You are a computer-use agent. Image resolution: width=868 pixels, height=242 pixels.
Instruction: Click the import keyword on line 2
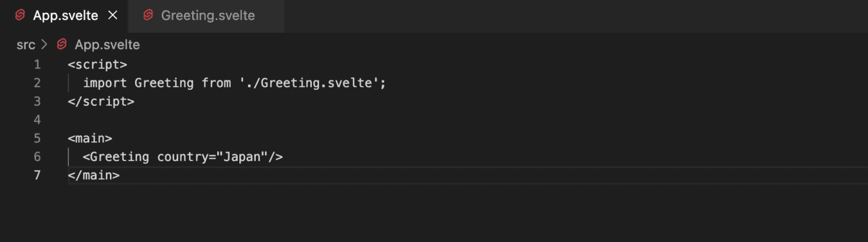(x=105, y=83)
